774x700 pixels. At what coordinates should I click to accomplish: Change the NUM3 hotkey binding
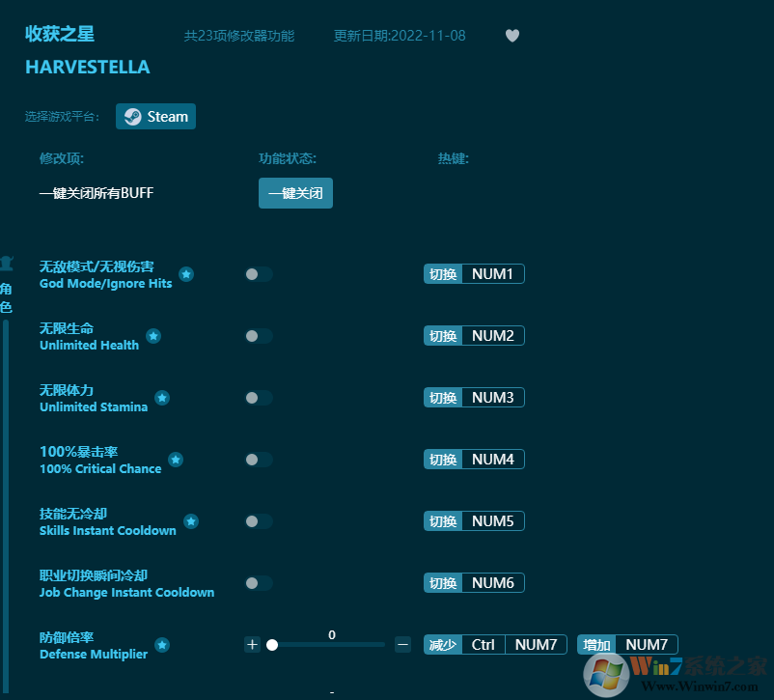492,397
